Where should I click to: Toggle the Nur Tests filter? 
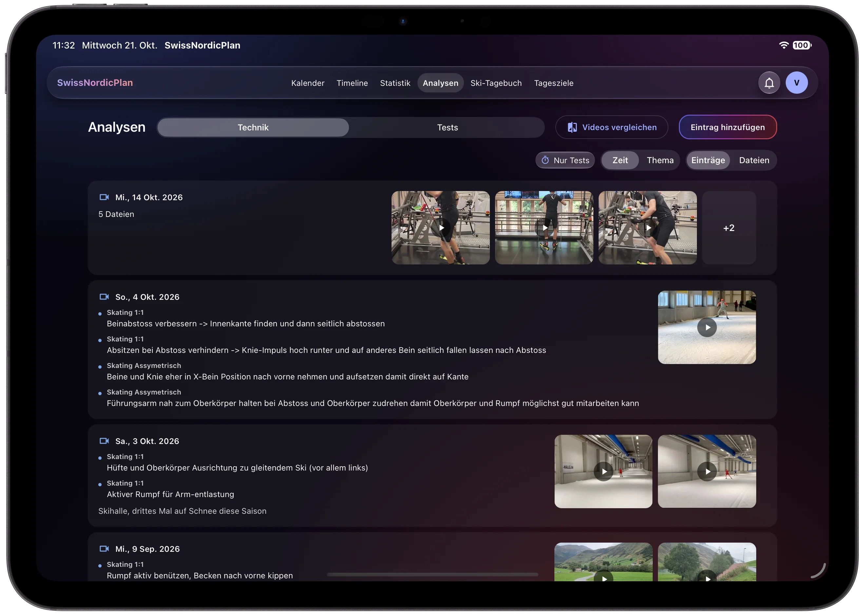pyautogui.click(x=565, y=161)
